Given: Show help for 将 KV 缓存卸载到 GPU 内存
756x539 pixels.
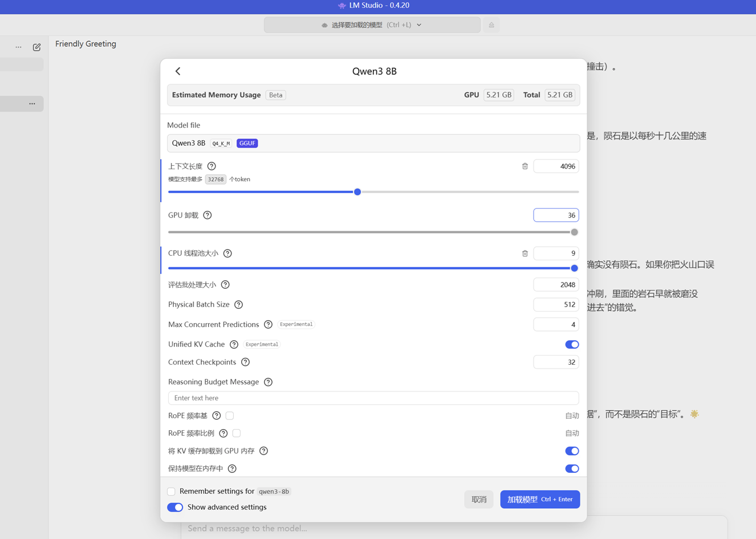Looking at the screenshot, I should pyautogui.click(x=263, y=451).
